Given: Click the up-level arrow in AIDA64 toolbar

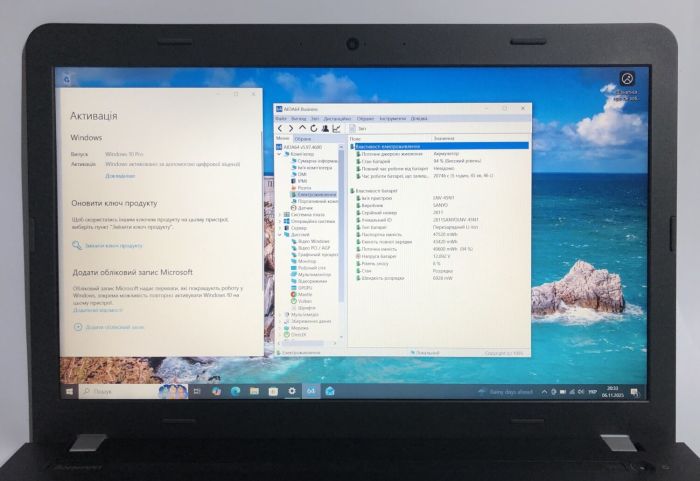Looking at the screenshot, I should [302, 128].
